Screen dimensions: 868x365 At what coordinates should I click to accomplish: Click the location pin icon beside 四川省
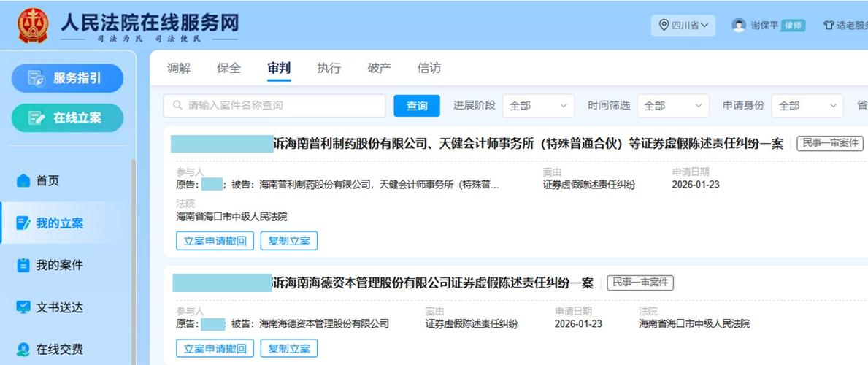(x=664, y=26)
